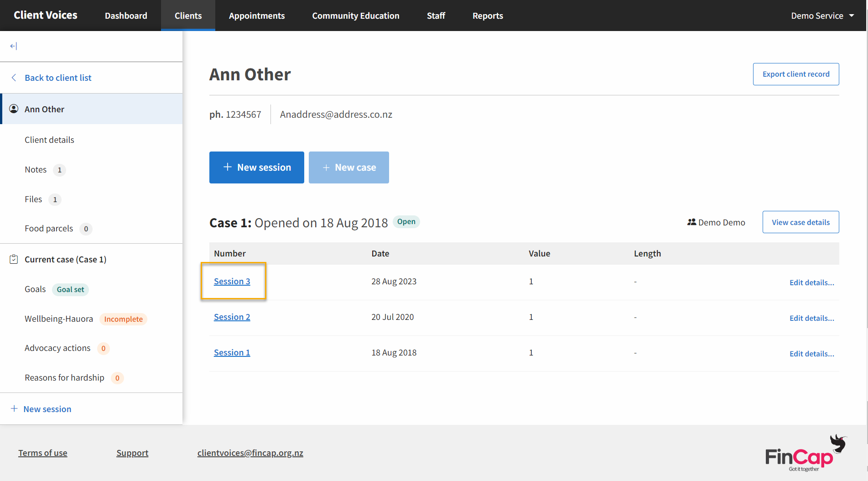
Task: Click View case details button
Action: pyautogui.click(x=800, y=222)
